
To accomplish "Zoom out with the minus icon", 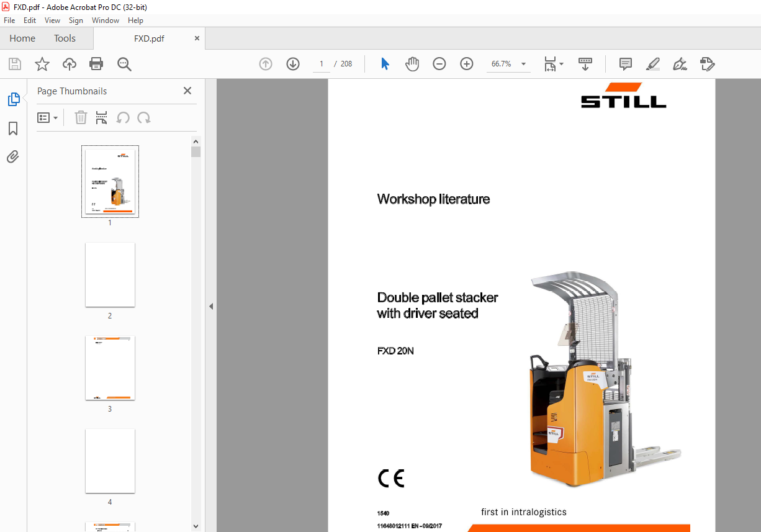I will (x=439, y=64).
